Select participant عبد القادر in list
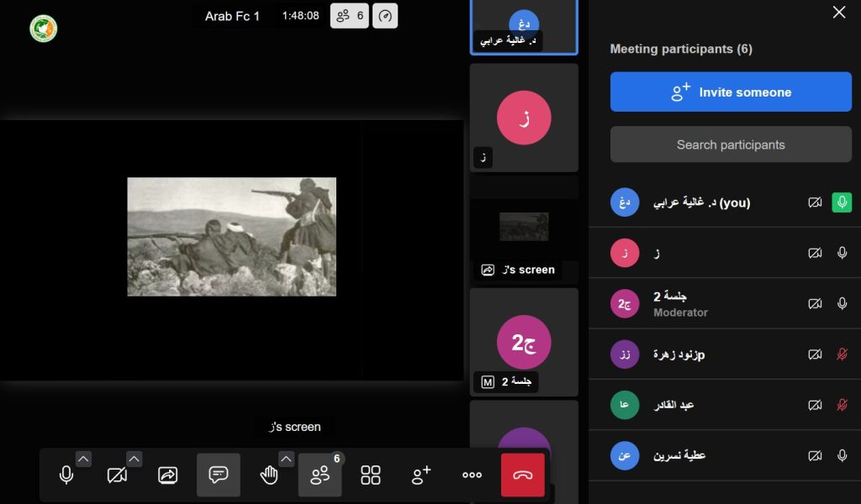This screenshot has width=861, height=504. click(673, 405)
